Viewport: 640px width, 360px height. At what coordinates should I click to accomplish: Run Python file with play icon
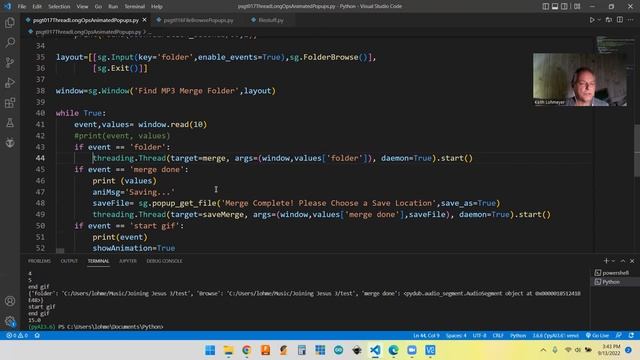pyautogui.click(x=591, y=20)
